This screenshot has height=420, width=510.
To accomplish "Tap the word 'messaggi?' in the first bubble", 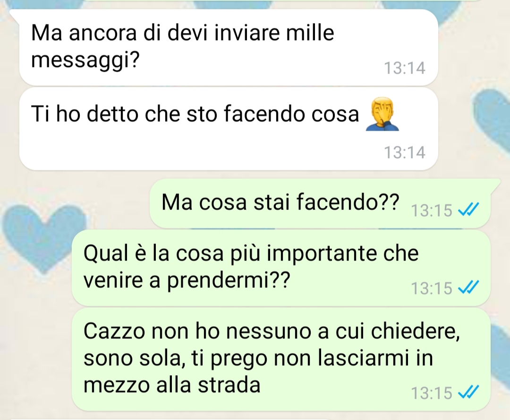I will [85, 60].
